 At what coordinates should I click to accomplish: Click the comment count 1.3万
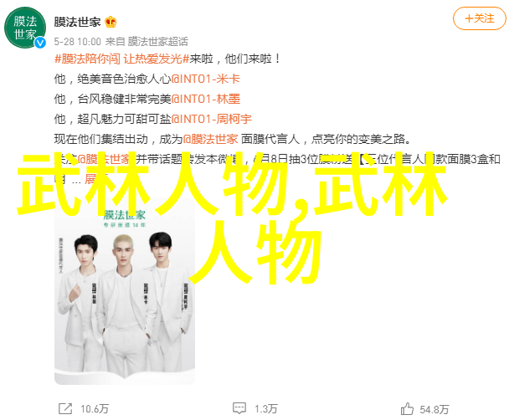pyautogui.click(x=266, y=409)
